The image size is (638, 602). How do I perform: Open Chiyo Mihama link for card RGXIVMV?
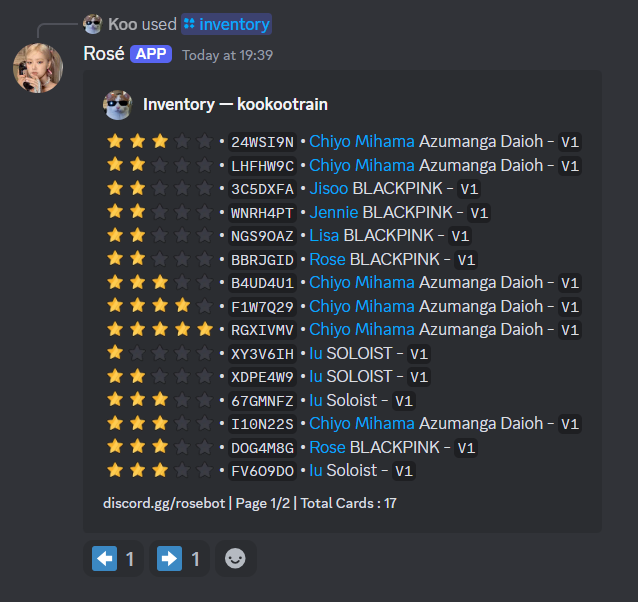362,329
